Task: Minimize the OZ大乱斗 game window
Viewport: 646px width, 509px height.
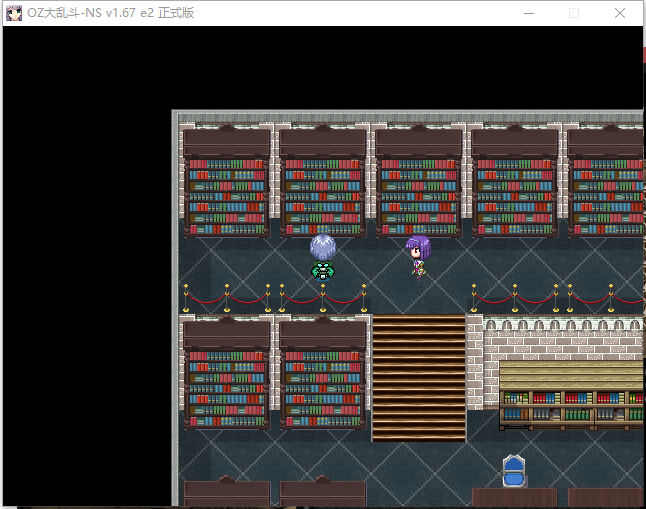Action: pos(529,13)
